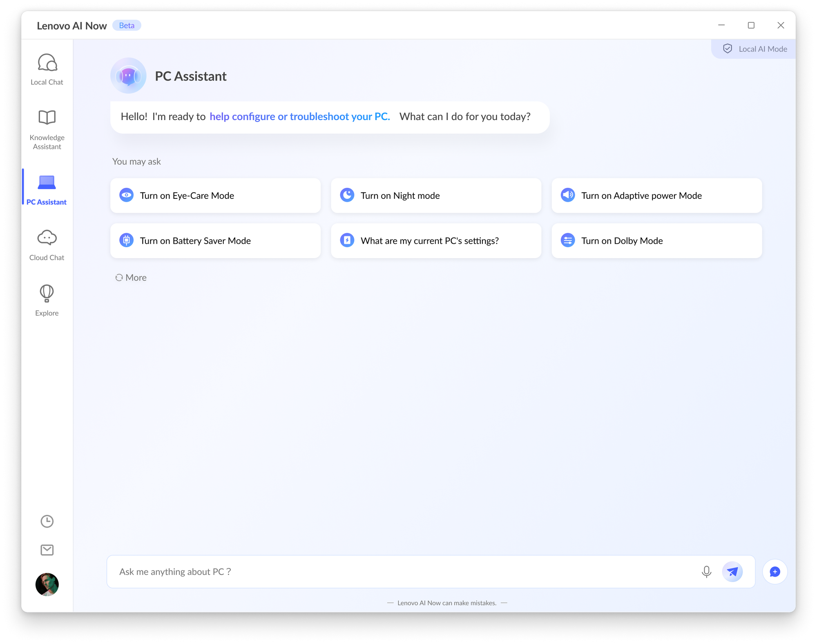The image size is (817, 644).
Task: Open chat history clock icon
Action: pos(47,521)
